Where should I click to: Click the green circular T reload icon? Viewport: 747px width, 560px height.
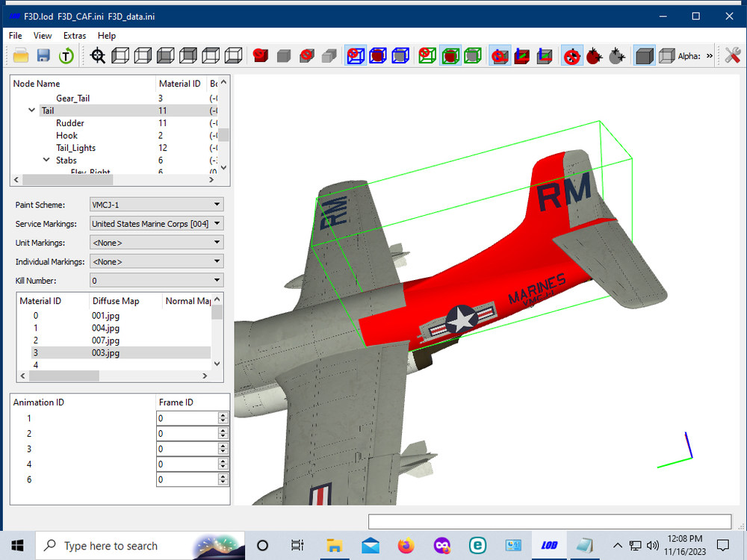coord(66,56)
